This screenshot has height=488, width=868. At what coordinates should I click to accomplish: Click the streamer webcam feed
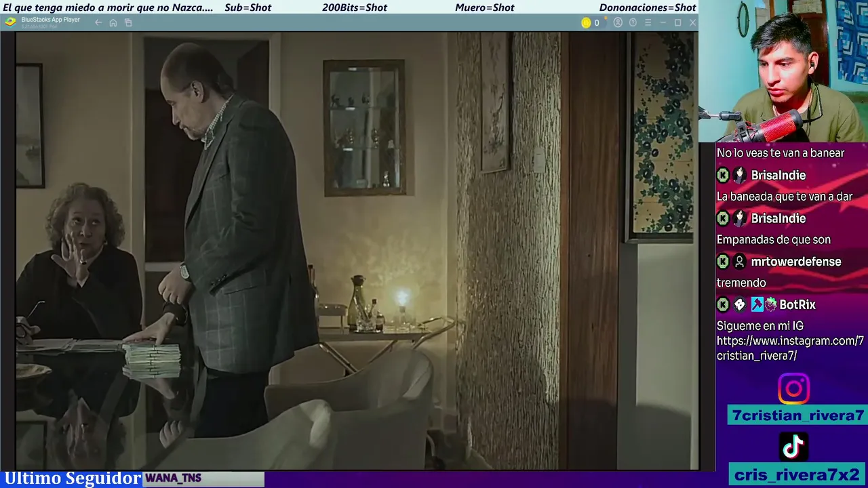783,70
